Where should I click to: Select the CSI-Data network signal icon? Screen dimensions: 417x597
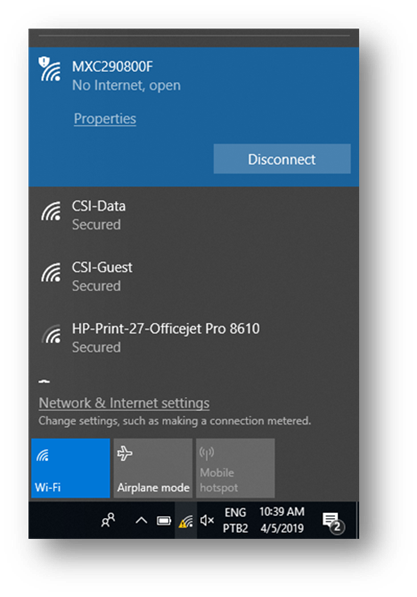51,211
